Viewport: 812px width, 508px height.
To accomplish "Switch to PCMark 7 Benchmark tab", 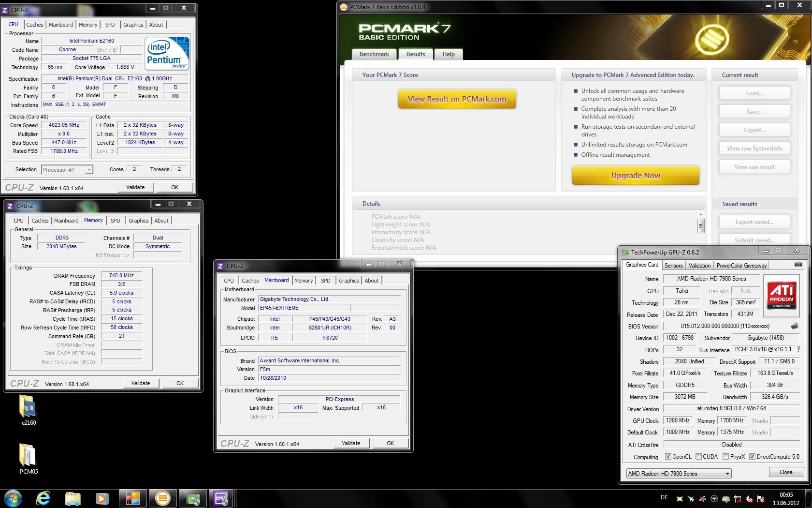I will [x=374, y=54].
